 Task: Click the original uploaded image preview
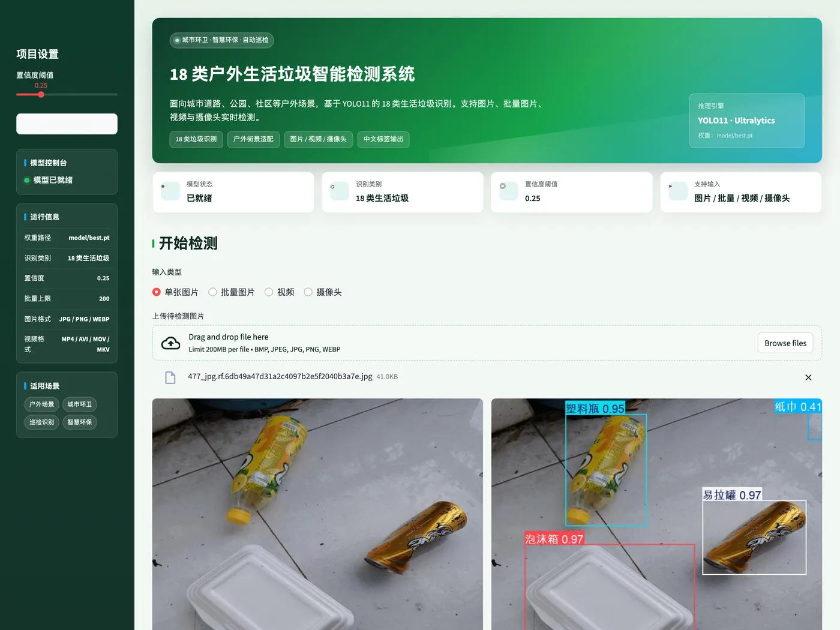click(317, 514)
